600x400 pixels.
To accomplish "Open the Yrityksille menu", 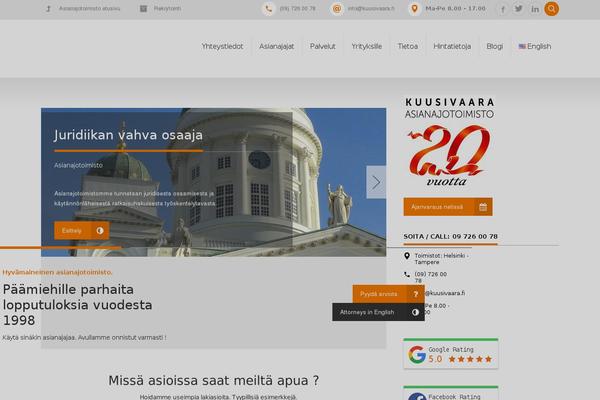I will [367, 46].
